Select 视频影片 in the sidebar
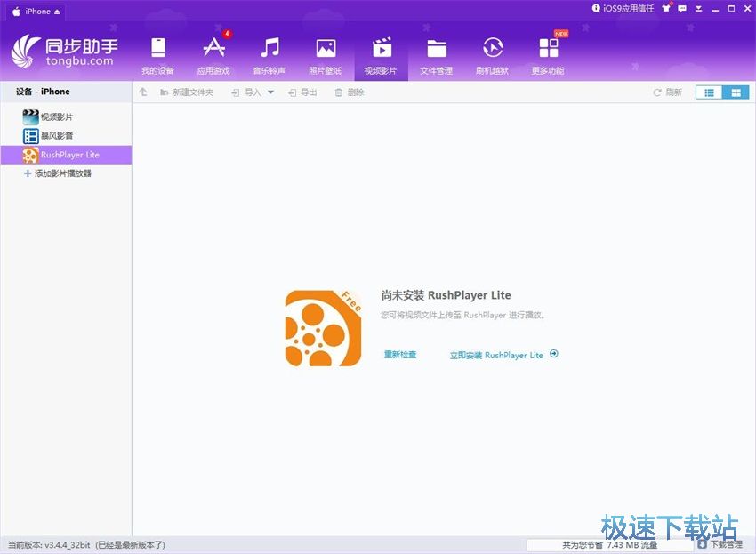The width and height of the screenshot is (756, 554). 66,116
